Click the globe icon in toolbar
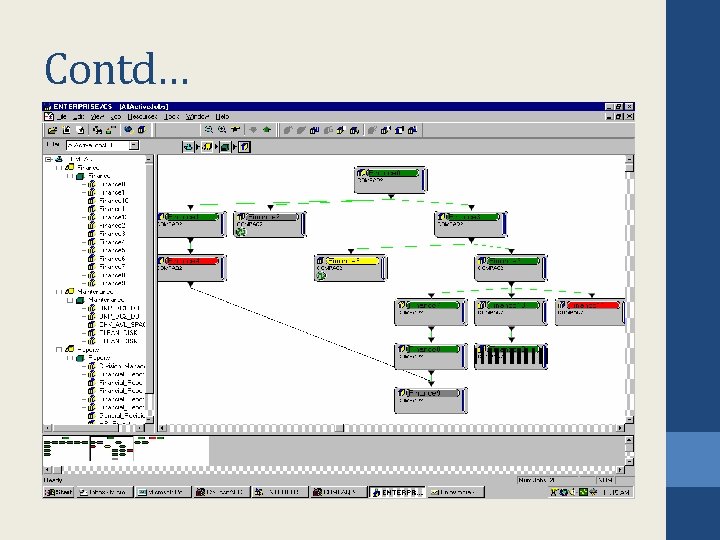Image resolution: width=720 pixels, height=540 pixels. pos(128,130)
